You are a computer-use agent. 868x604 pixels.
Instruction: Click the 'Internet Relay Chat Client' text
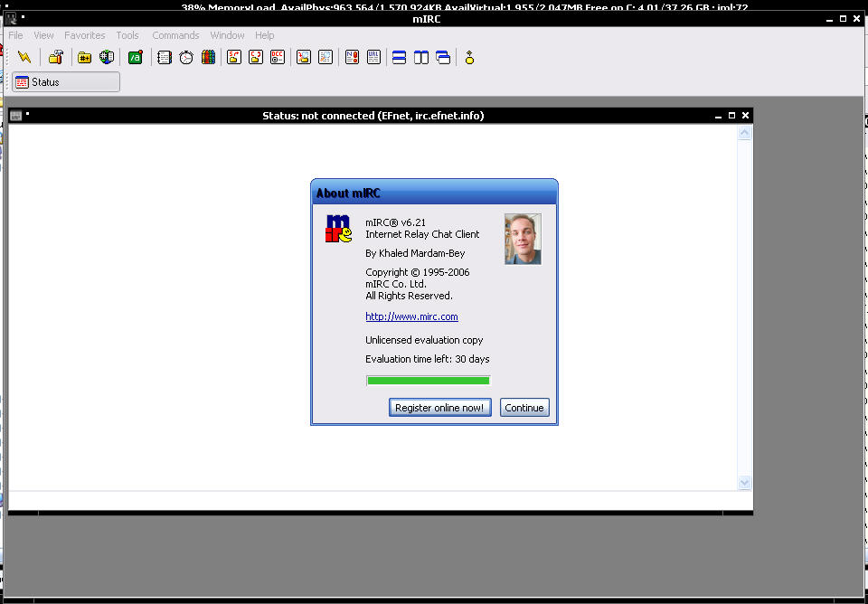pos(422,234)
